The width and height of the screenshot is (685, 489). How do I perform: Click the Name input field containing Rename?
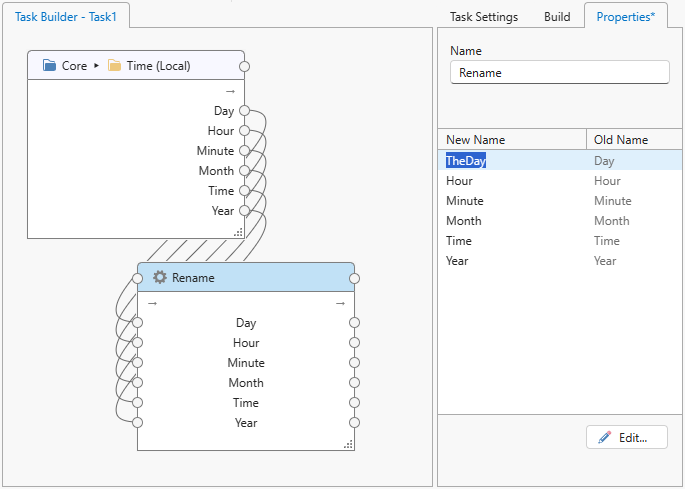tap(559, 73)
